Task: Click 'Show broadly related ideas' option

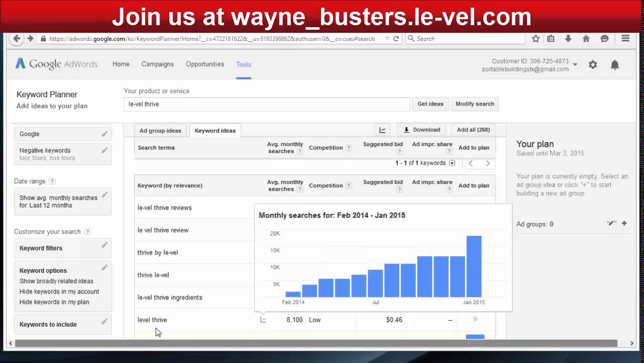Action: tap(56, 281)
